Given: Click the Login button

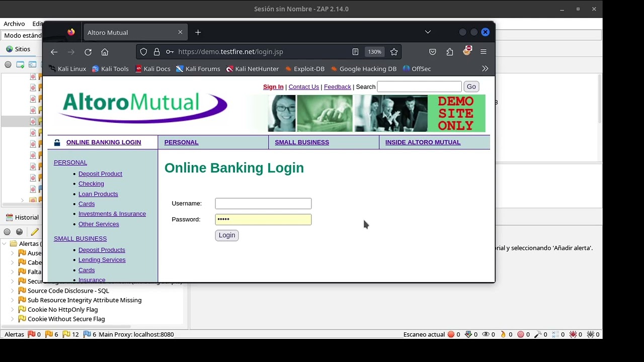Looking at the screenshot, I should [227, 235].
